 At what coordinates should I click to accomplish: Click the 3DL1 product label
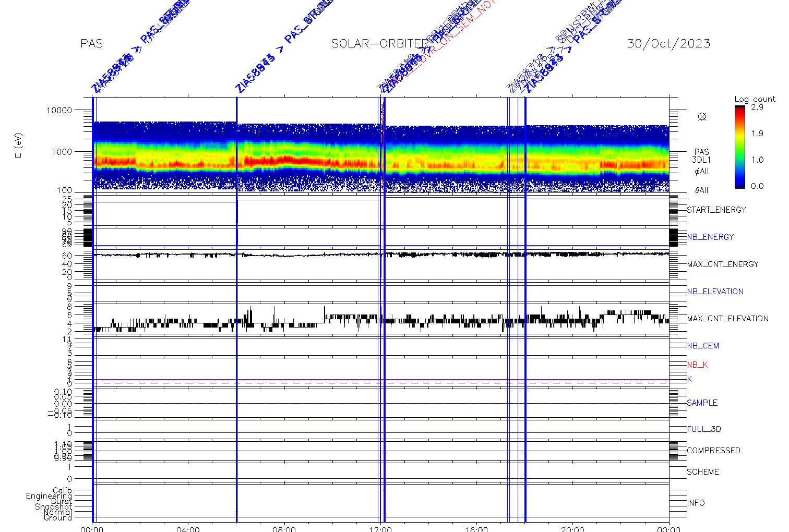[702, 161]
